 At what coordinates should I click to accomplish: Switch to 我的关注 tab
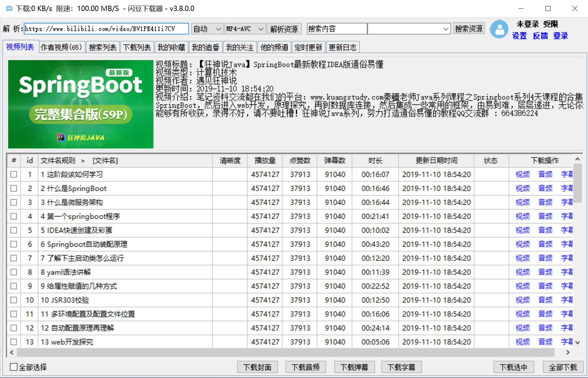240,47
